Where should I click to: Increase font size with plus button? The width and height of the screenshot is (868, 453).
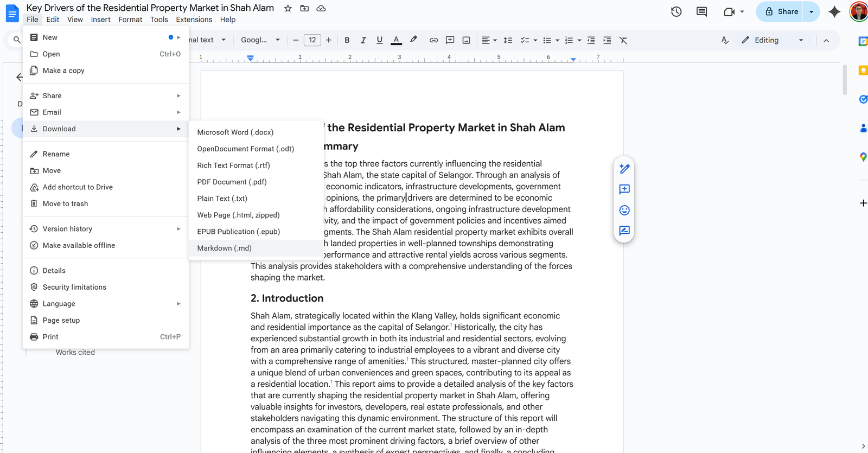[x=329, y=40]
